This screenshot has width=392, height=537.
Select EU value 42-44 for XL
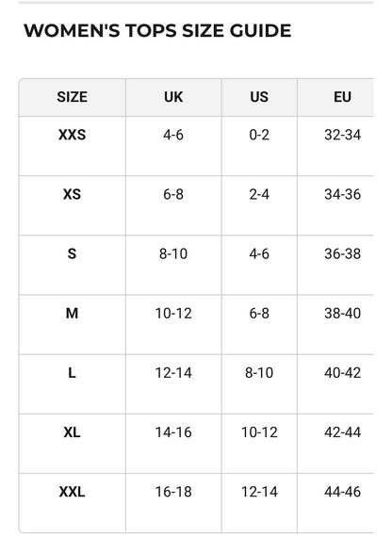[x=342, y=432]
